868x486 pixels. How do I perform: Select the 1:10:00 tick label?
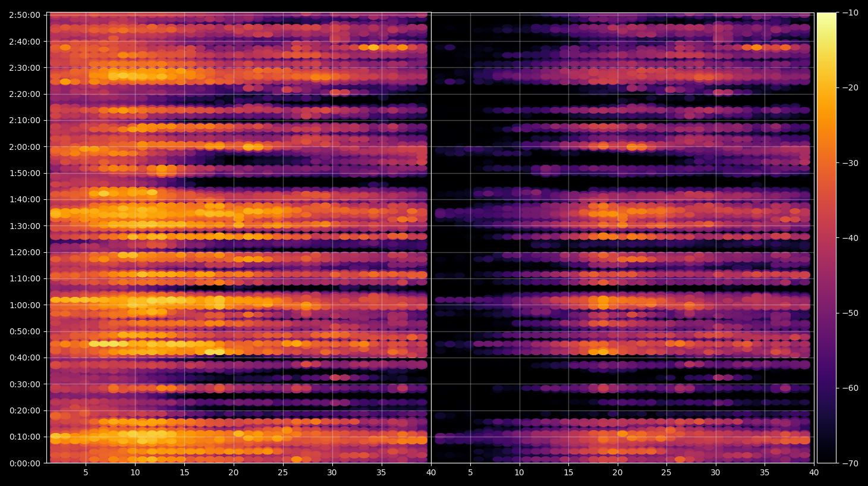pyautogui.click(x=24, y=278)
